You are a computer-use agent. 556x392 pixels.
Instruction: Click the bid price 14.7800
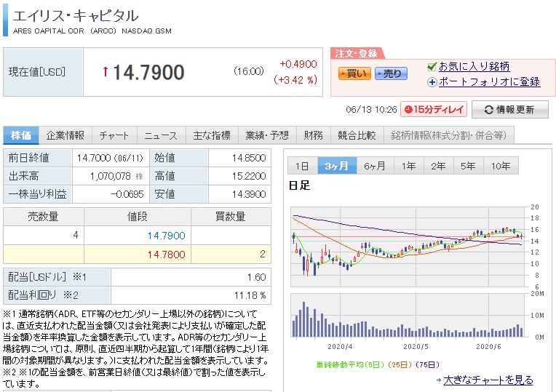coord(167,255)
